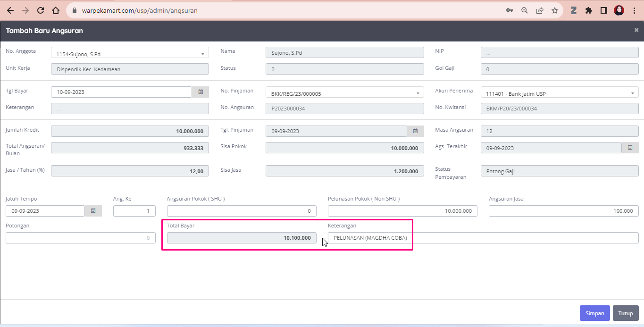Viewport: 644px width, 327px height.
Task: Edit the Angsuran Jasa field
Action: point(564,211)
